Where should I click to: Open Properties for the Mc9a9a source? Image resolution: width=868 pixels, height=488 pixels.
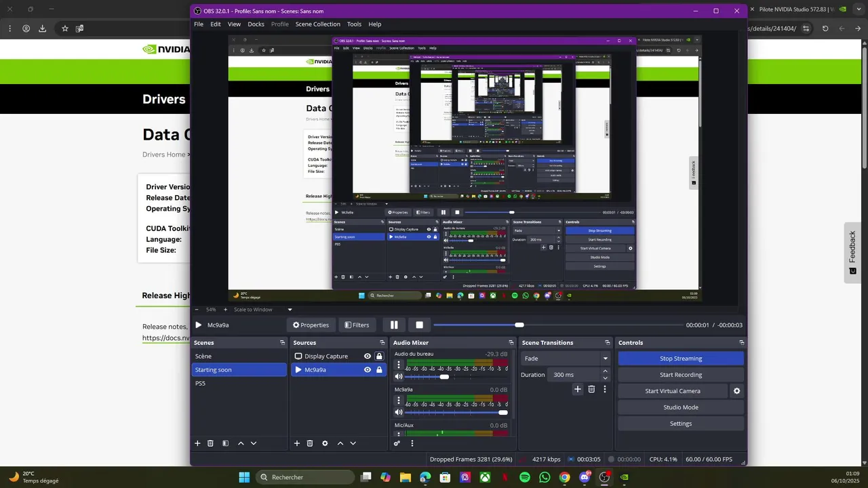pyautogui.click(x=310, y=325)
